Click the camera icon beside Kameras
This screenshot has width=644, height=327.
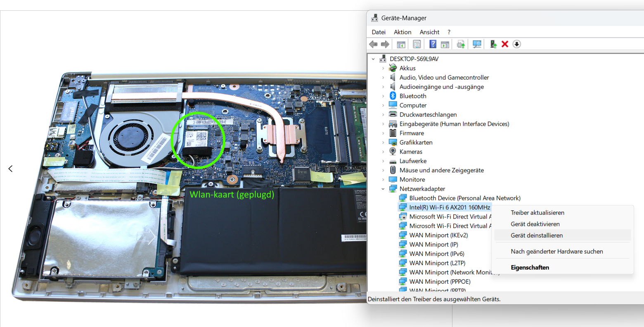pos(393,151)
